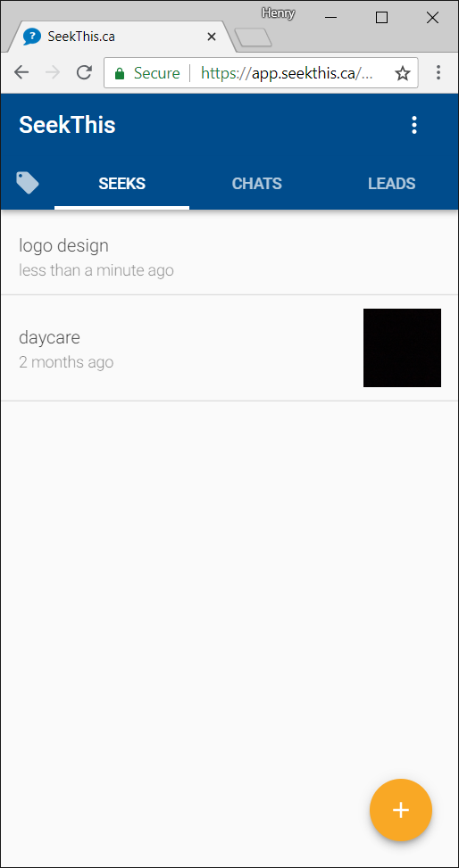Click the SeekThis app title
The height and width of the screenshot is (868, 459).
[67, 125]
